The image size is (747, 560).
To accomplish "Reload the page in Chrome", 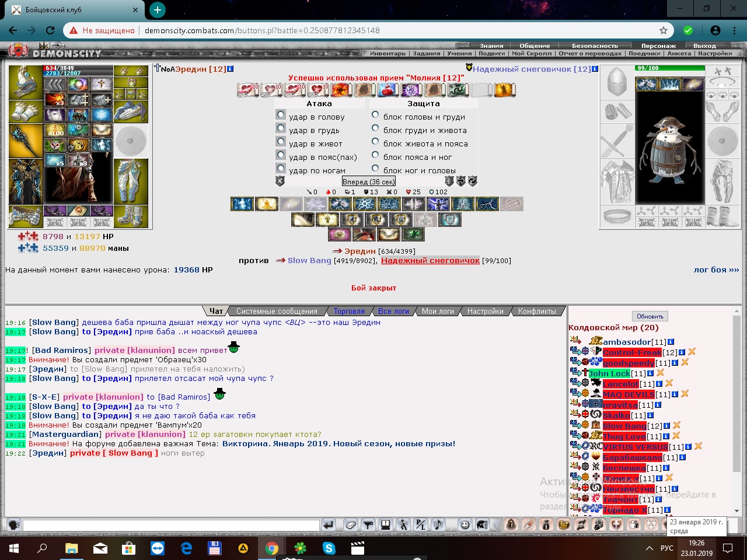I will point(50,30).
